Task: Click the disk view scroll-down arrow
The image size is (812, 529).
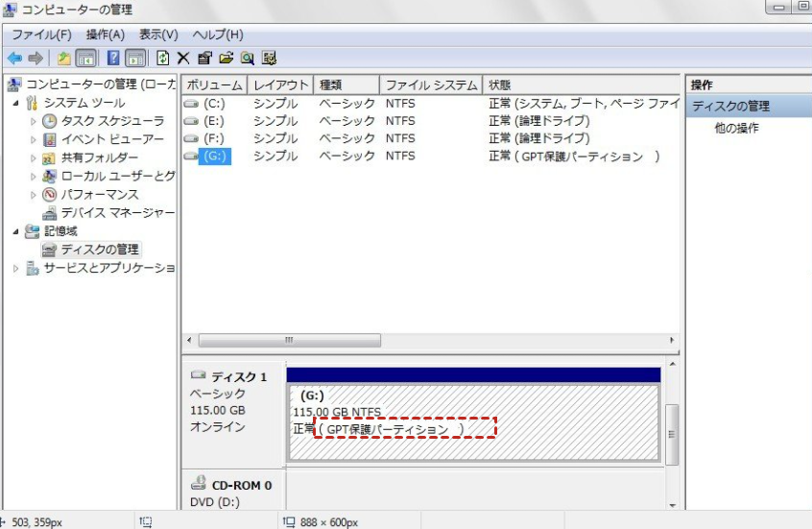Action: [672, 505]
